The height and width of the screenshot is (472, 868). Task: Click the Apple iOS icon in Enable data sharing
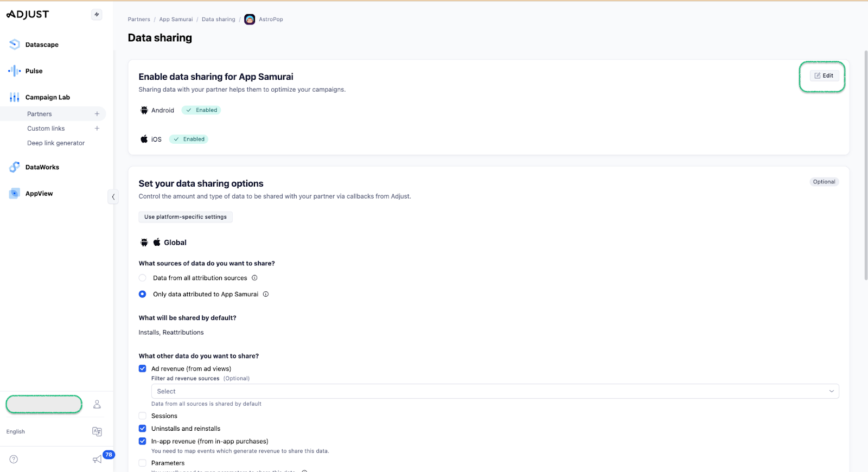coord(144,139)
